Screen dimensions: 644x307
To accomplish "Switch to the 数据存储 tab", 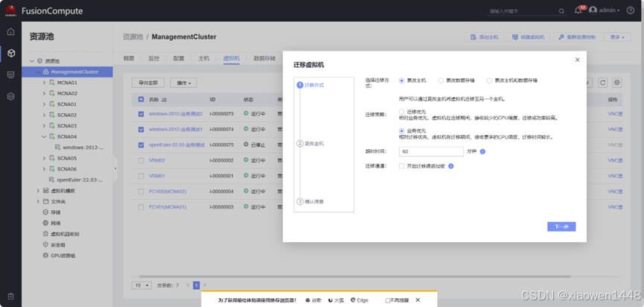I will coord(264,57).
